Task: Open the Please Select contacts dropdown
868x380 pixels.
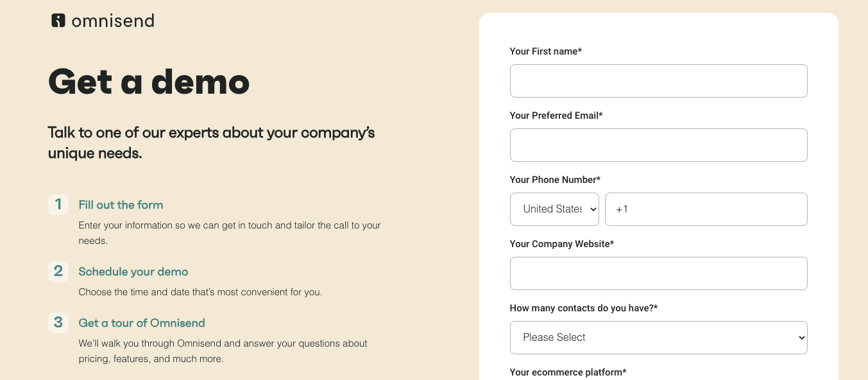Action: [658, 338]
